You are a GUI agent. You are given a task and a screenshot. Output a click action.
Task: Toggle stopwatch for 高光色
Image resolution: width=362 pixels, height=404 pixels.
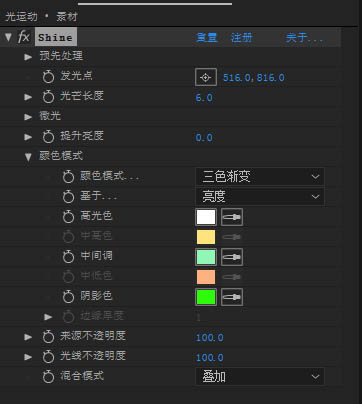(x=68, y=217)
